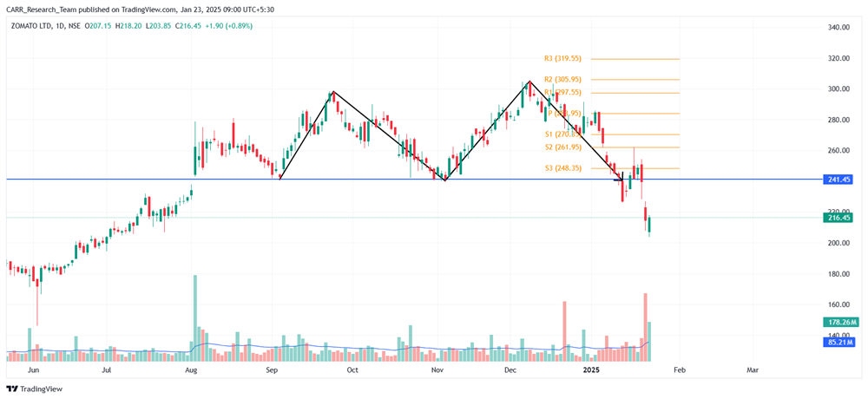The image size is (868, 399).
Task: Click Aug on the time axis
Action: [x=191, y=370]
